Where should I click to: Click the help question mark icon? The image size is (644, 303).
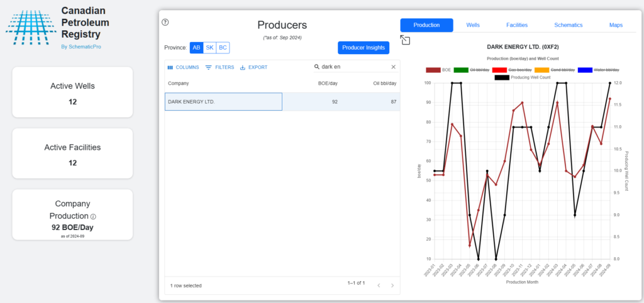(165, 22)
